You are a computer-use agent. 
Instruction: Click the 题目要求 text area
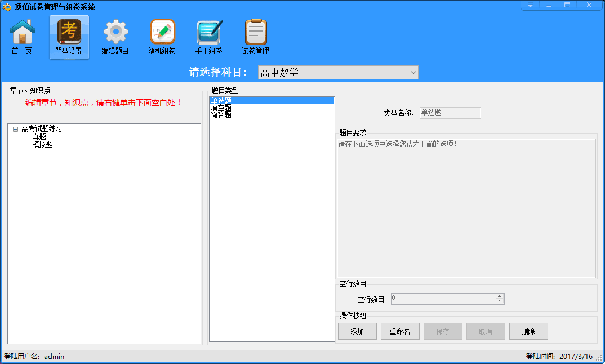pyautogui.click(x=466, y=208)
